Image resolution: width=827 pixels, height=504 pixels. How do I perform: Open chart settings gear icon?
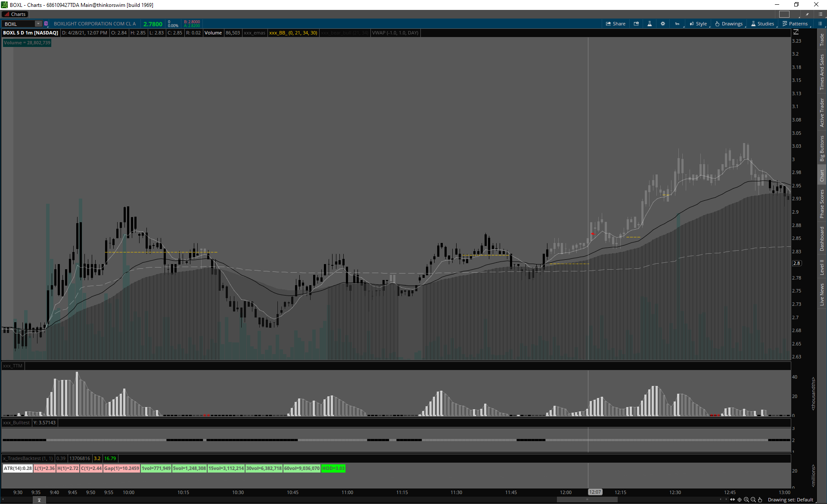click(x=663, y=24)
